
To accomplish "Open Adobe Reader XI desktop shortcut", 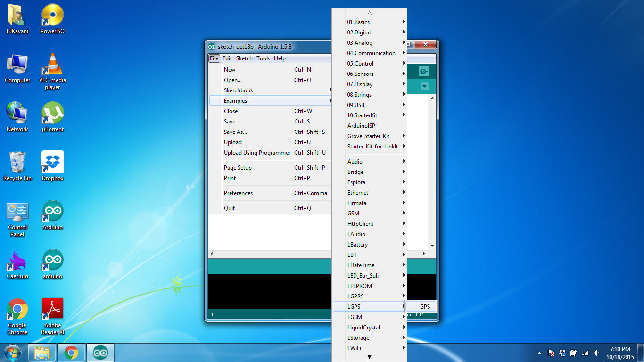I will (x=53, y=317).
